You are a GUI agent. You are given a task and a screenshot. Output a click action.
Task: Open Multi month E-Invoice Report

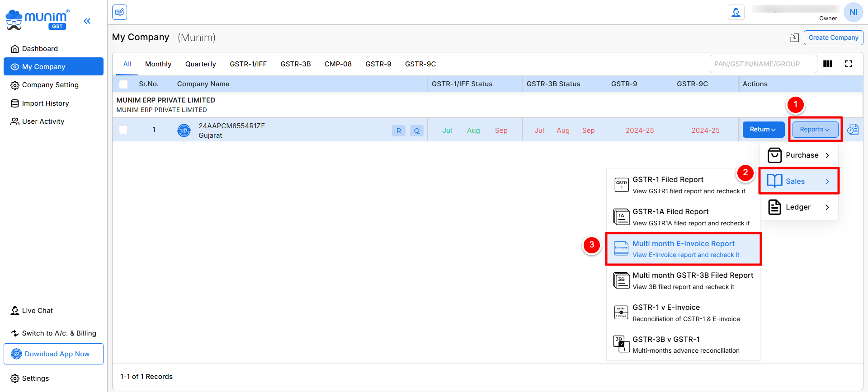point(683,249)
